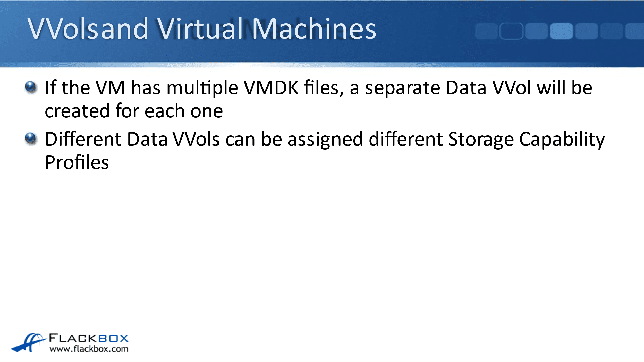Select the outlined hollow square in header
The height and width of the screenshot is (362, 644).
tap(511, 31)
